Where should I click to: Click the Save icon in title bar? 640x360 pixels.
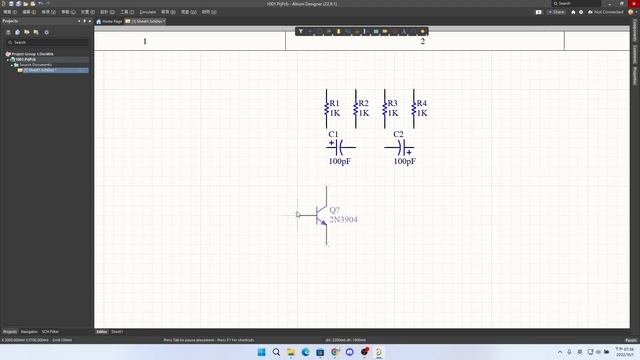tap(11, 4)
